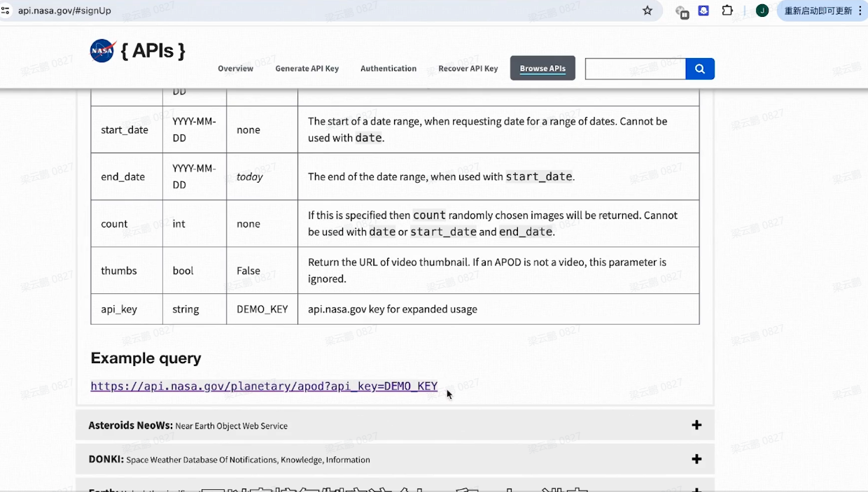Viewport: 868px width, 492px height.
Task: Open the blue extension icon in toolbar
Action: (704, 10)
